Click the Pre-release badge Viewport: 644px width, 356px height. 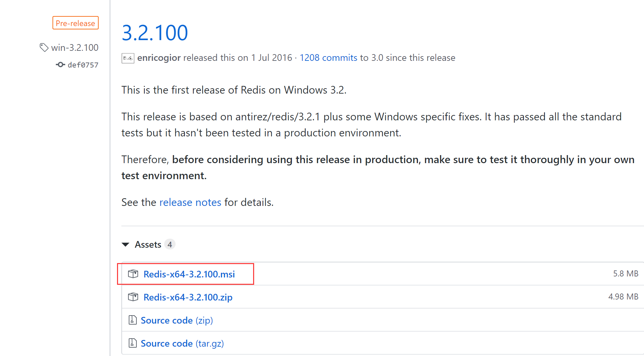click(x=76, y=23)
